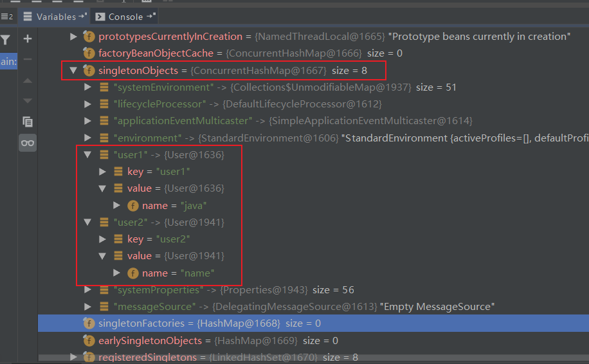
Task: Click the field icon of factoryBeanObjectCache
Action: (x=89, y=53)
